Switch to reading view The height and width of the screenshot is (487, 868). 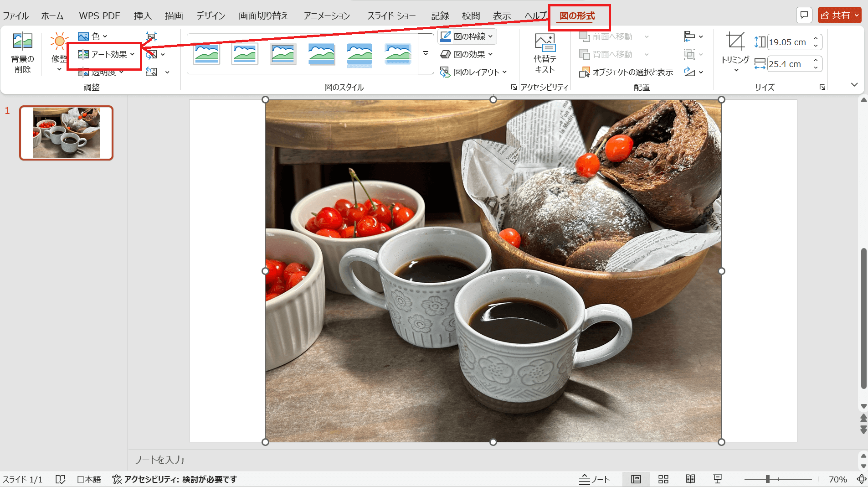point(690,479)
